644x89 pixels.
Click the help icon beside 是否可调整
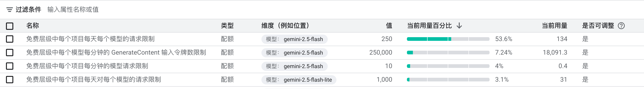coord(621,26)
